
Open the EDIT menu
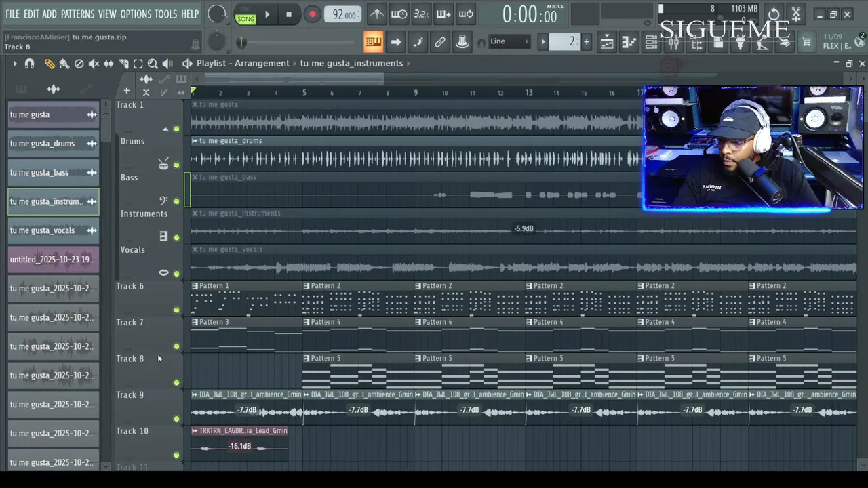tap(31, 14)
